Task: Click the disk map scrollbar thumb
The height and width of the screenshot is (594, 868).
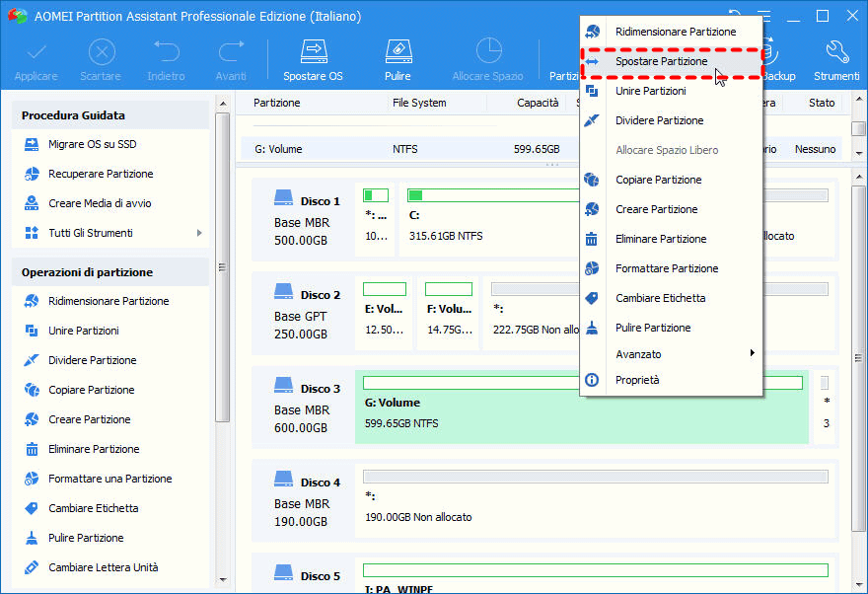Action: [x=858, y=357]
